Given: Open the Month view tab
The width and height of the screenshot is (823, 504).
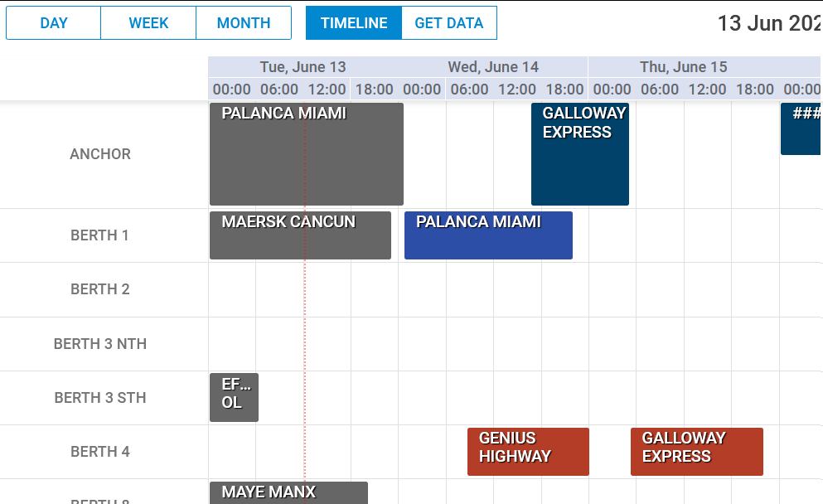Looking at the screenshot, I should pyautogui.click(x=244, y=23).
